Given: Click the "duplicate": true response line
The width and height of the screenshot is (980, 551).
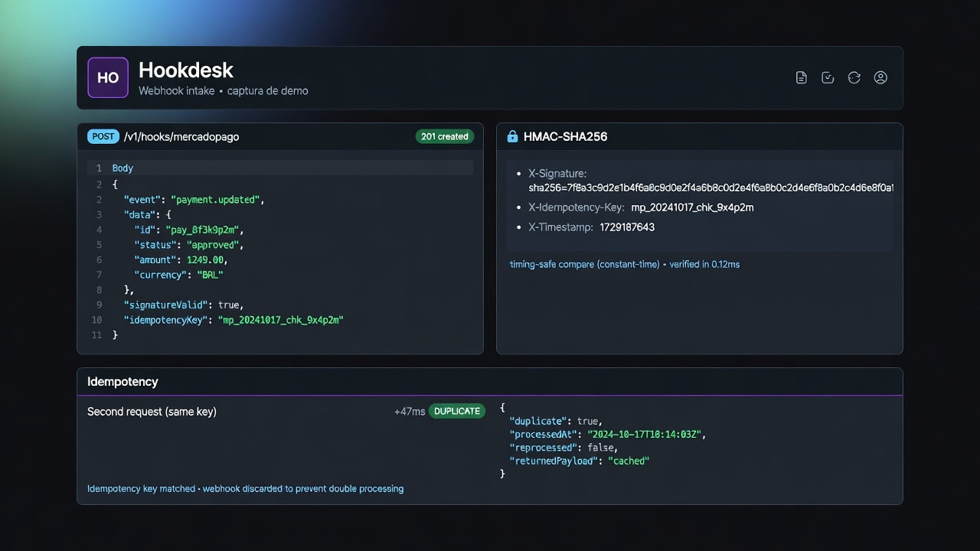Looking at the screenshot, I should [556, 421].
